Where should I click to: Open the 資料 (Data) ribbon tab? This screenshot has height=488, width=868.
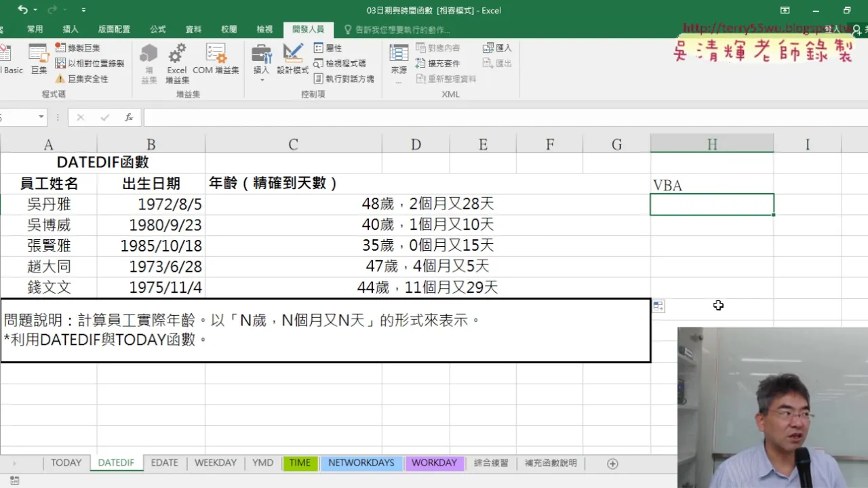[x=193, y=29]
